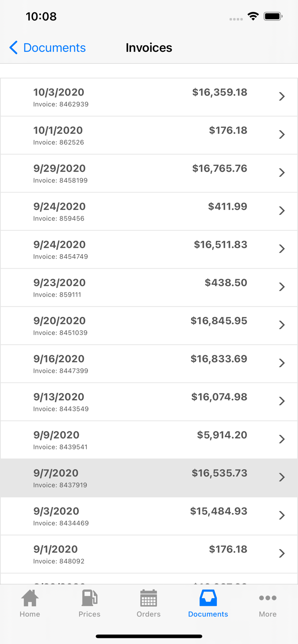Switch to the Prices tab label

click(x=89, y=614)
